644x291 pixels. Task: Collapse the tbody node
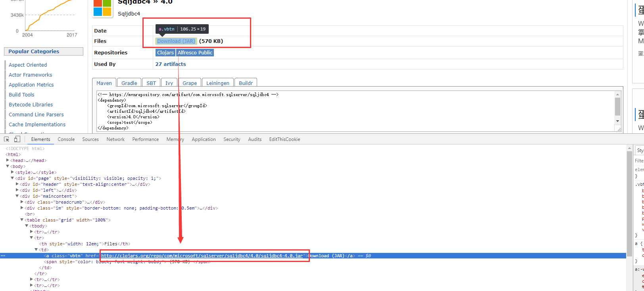point(27,226)
